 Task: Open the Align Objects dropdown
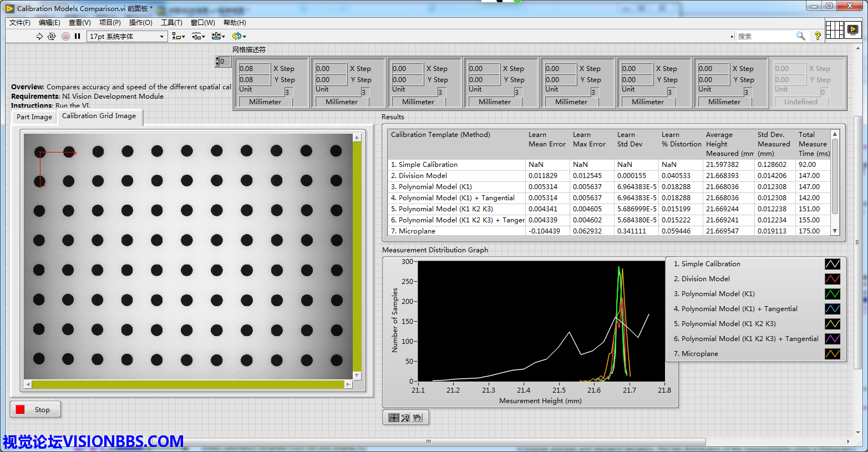click(x=178, y=37)
